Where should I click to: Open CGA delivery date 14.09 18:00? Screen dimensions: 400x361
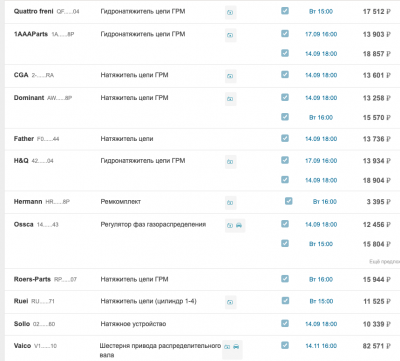pyautogui.click(x=321, y=75)
